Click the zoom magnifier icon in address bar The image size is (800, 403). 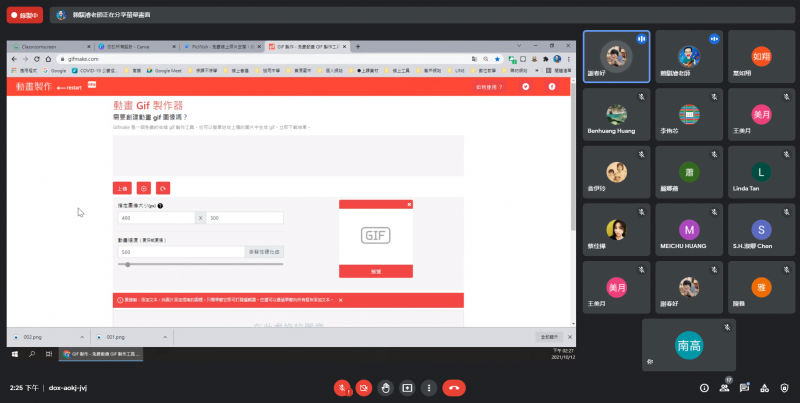point(486,59)
